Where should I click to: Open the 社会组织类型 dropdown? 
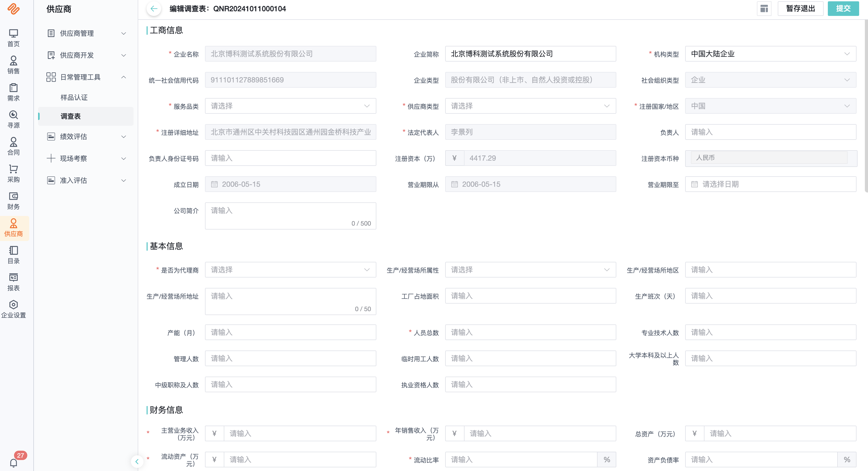pos(770,80)
